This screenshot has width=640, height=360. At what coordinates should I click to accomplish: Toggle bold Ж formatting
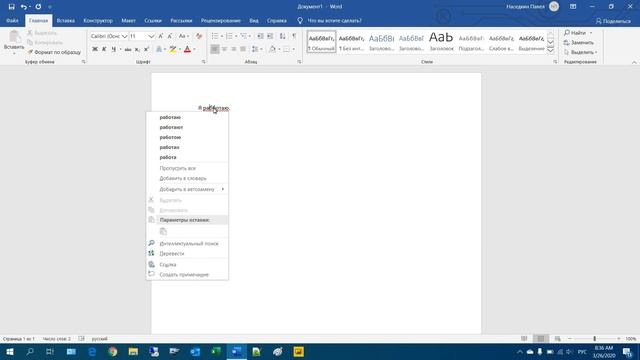point(95,49)
